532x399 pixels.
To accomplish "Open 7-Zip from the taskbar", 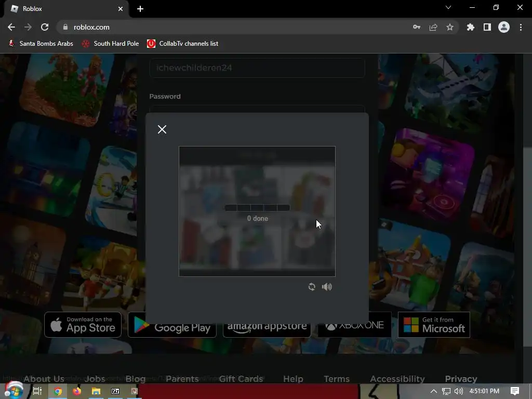I will tap(115, 391).
